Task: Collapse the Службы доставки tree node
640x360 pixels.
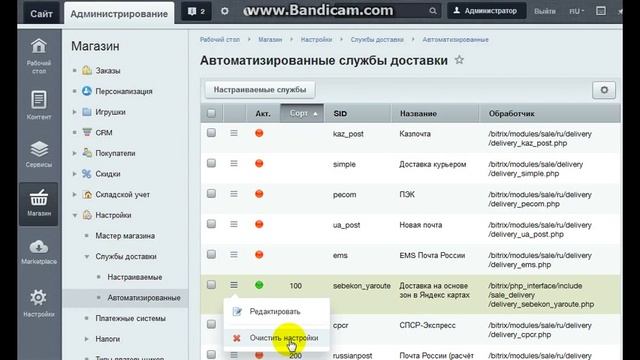Action: pyautogui.click(x=87, y=257)
